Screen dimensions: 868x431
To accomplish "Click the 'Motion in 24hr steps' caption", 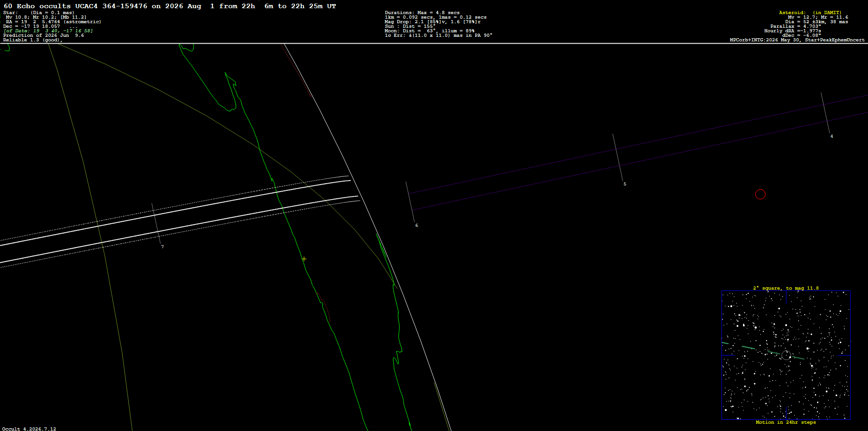I will pos(786,422).
